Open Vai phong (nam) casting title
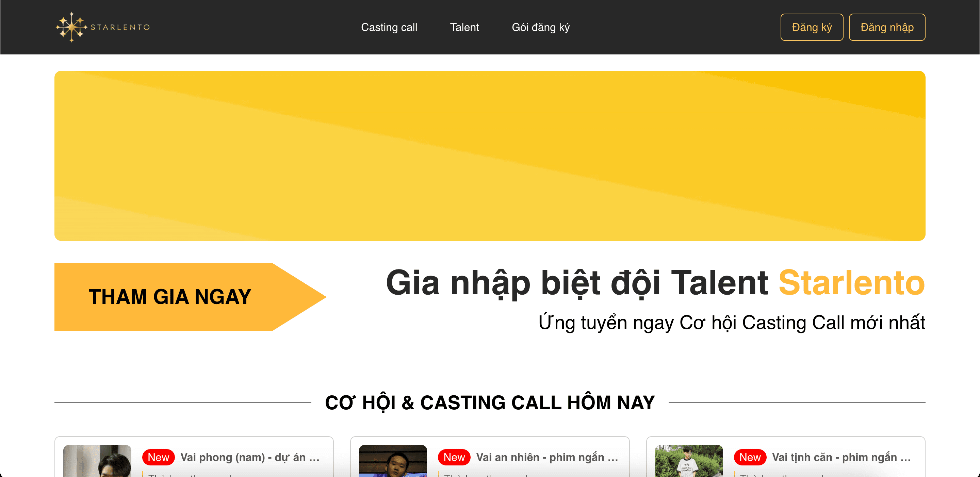The image size is (980, 477). click(x=250, y=457)
